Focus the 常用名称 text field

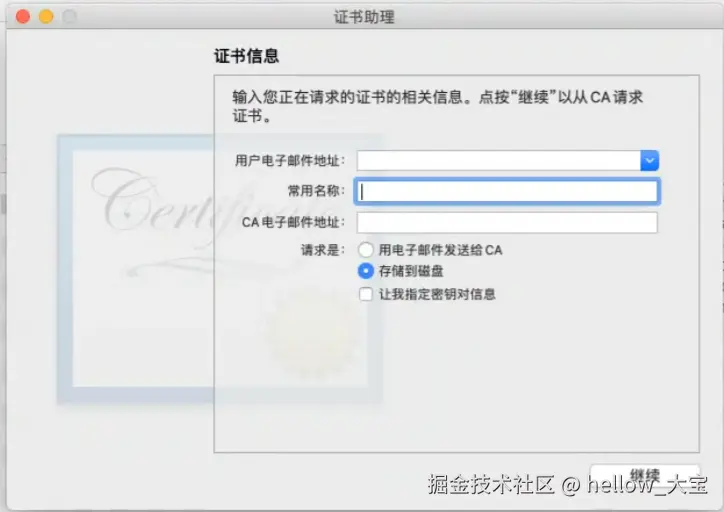(x=507, y=191)
